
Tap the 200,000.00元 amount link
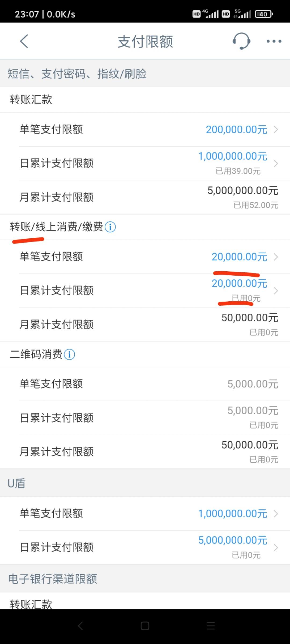point(237,130)
